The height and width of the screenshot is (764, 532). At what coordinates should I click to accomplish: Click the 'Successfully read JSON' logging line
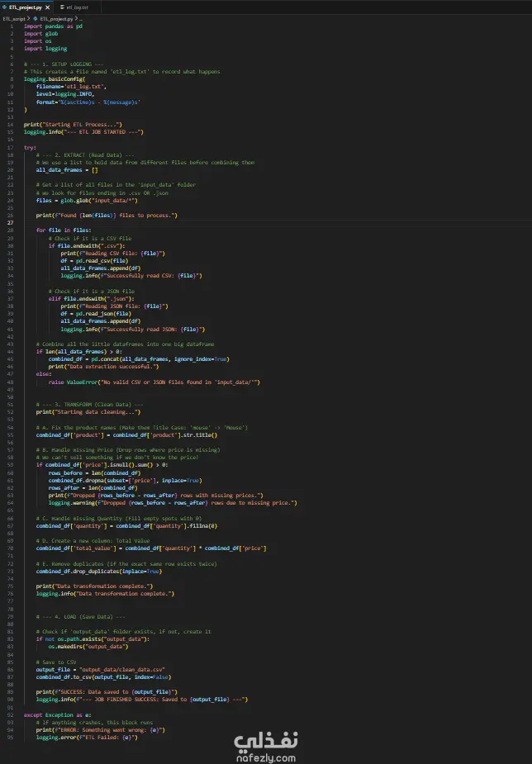[132, 329]
